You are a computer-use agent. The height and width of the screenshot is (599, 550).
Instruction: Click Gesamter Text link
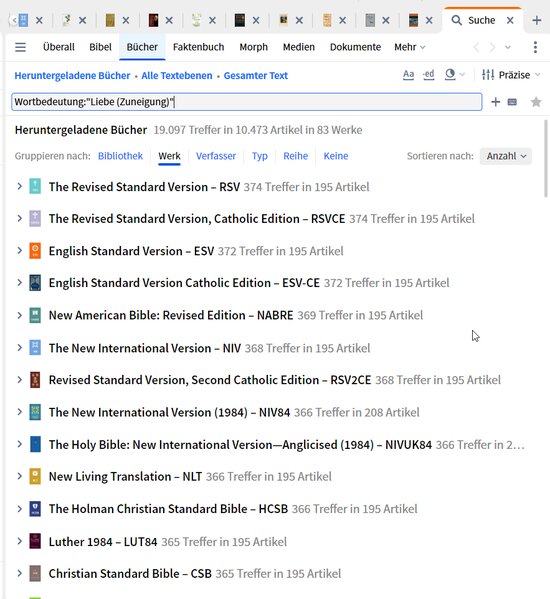(x=256, y=76)
